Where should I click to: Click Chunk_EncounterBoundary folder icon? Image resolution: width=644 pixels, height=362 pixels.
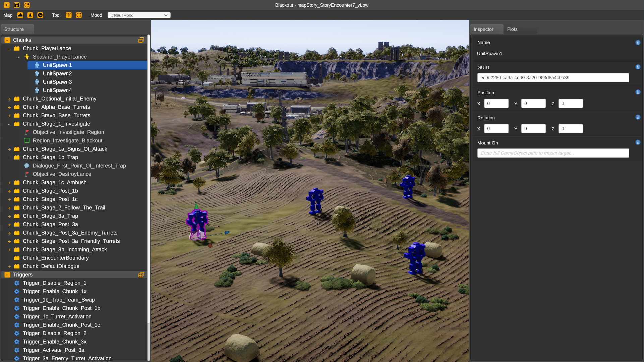tap(17, 258)
